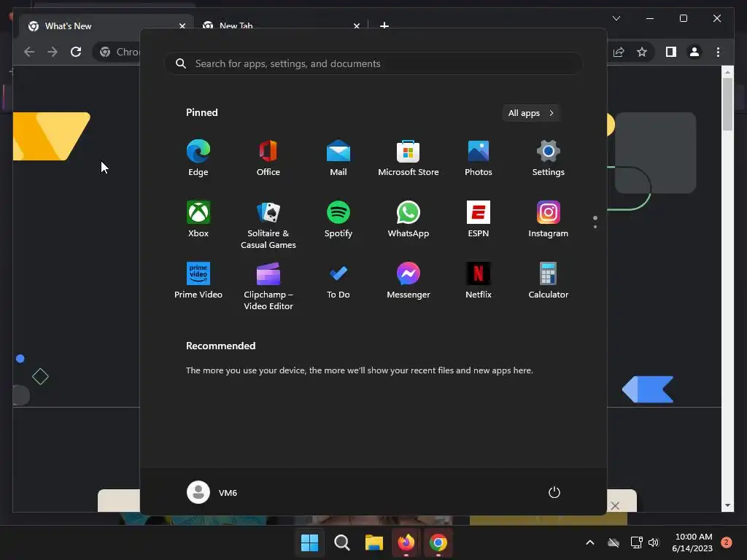
Task: Launch Spotify
Action: (x=338, y=219)
